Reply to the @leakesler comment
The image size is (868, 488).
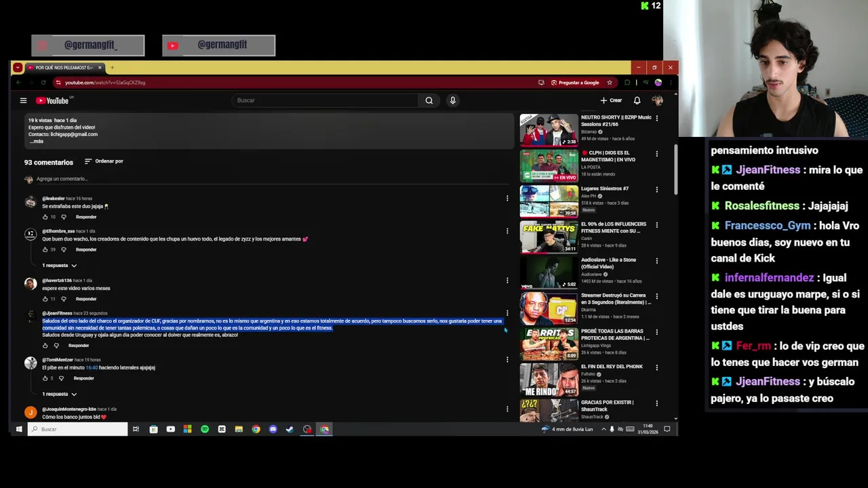[86, 217]
